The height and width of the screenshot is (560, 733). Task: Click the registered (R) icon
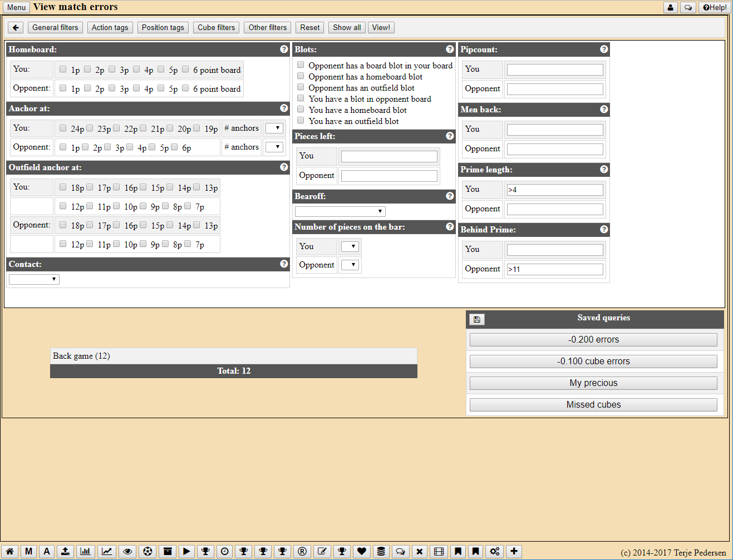(302, 551)
